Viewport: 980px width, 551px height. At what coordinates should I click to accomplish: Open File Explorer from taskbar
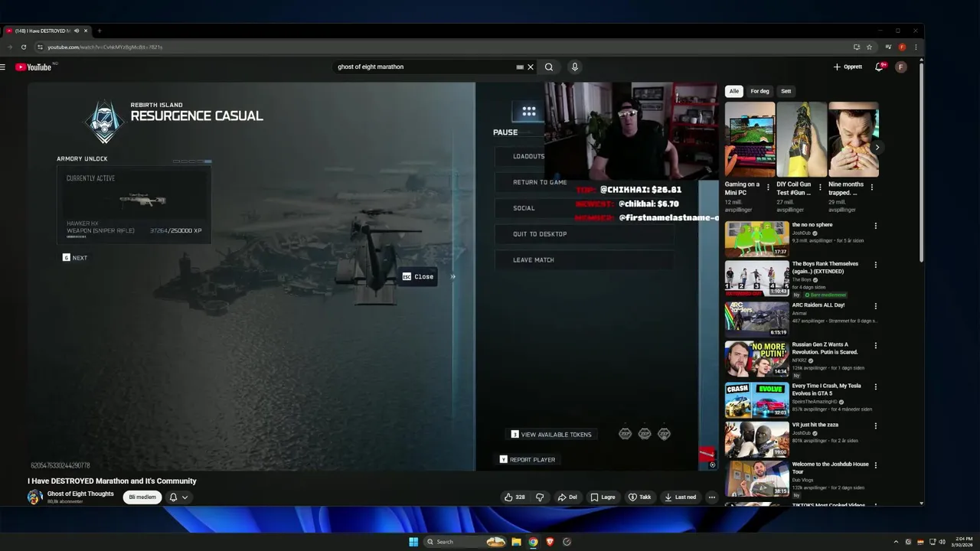(x=516, y=542)
